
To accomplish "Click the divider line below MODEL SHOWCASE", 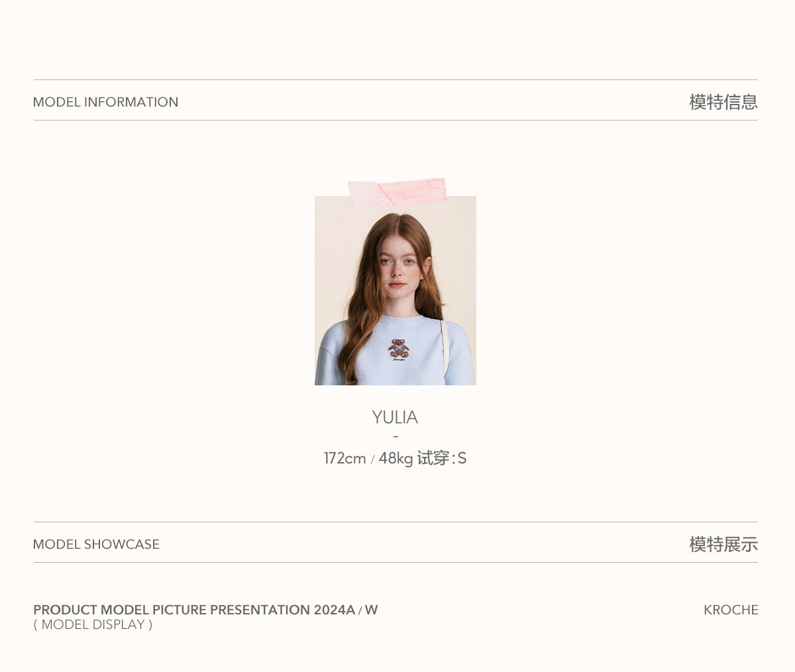I will tap(396, 563).
